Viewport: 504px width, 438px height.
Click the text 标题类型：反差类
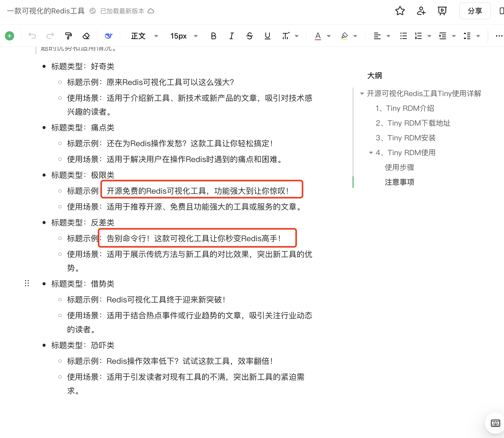point(83,223)
